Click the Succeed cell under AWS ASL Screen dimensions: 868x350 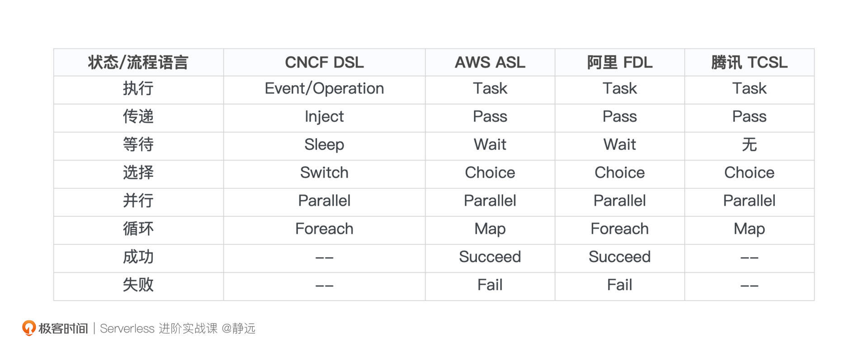pyautogui.click(x=490, y=257)
